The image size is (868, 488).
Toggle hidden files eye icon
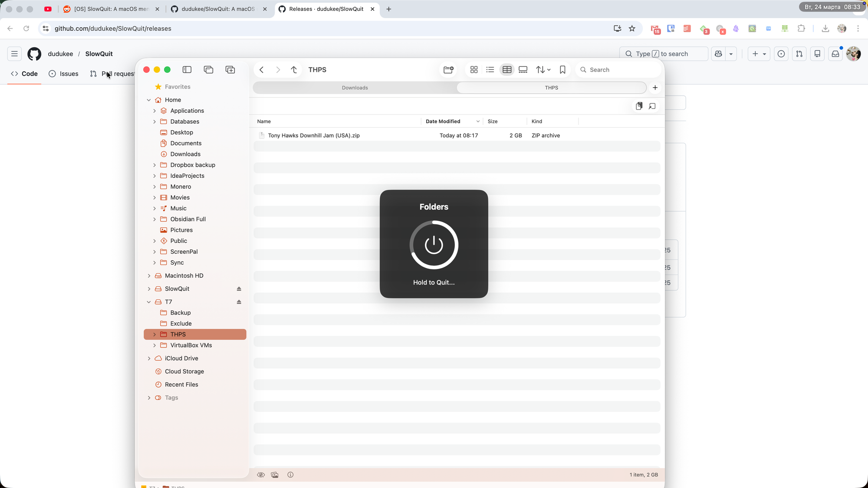click(261, 475)
